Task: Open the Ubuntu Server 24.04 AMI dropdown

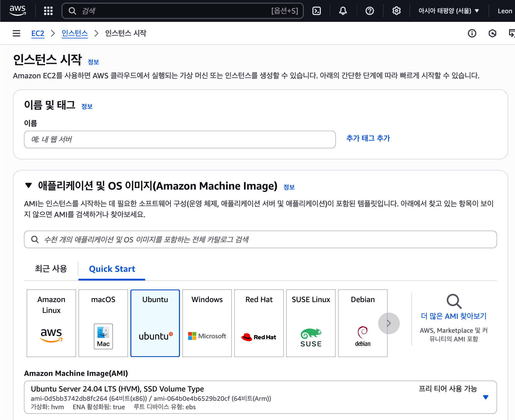Action: (260, 397)
